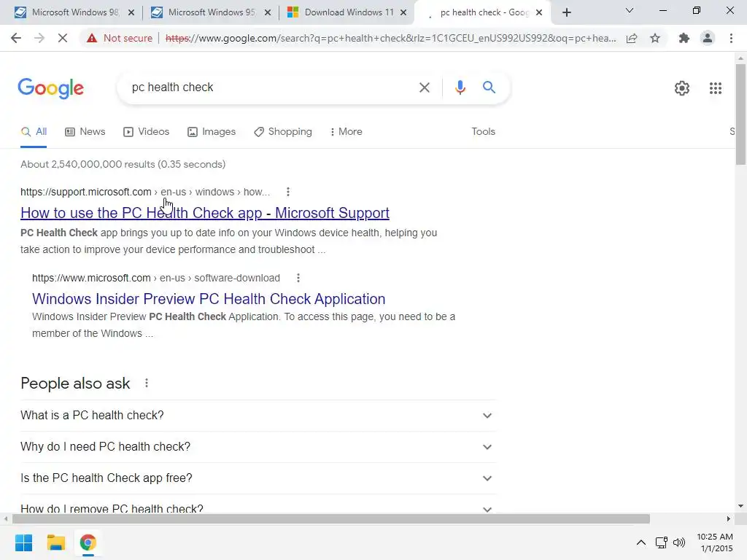Clear the search box with X icon
747x560 pixels.
(424, 87)
